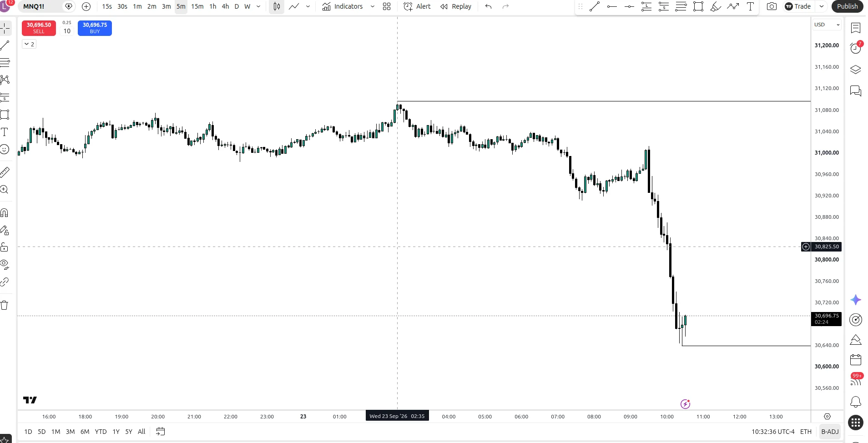This screenshot has width=868, height=443.
Task: Expand the indicator templates dropdown
Action: [x=373, y=6]
